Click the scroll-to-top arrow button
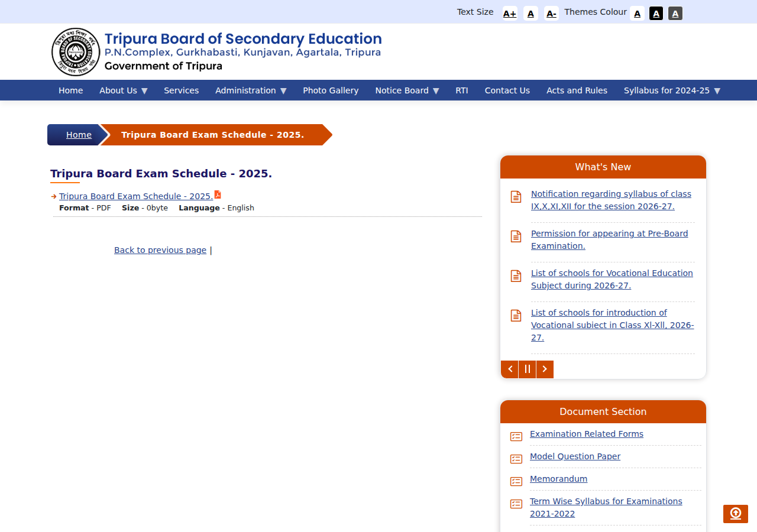The image size is (757, 532). pyautogui.click(x=736, y=514)
